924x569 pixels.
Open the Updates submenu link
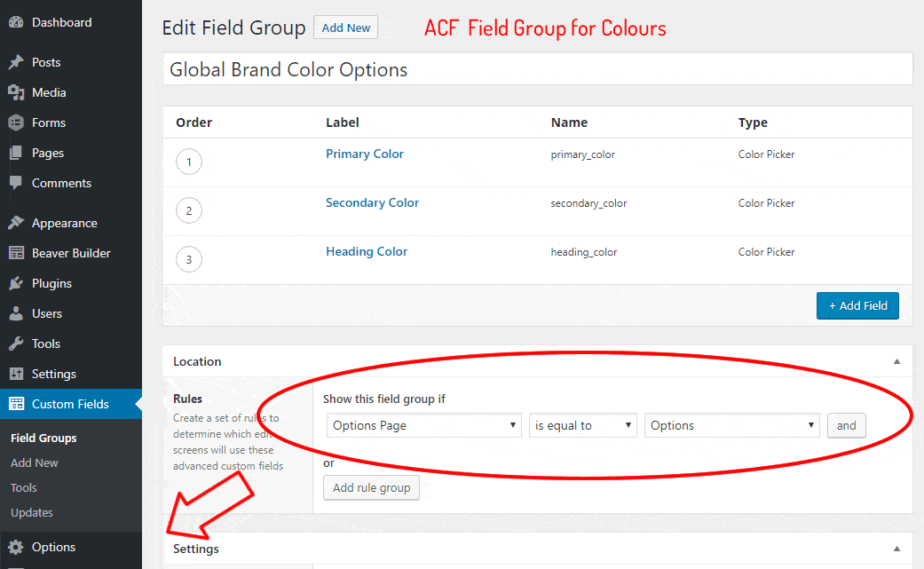(x=32, y=512)
